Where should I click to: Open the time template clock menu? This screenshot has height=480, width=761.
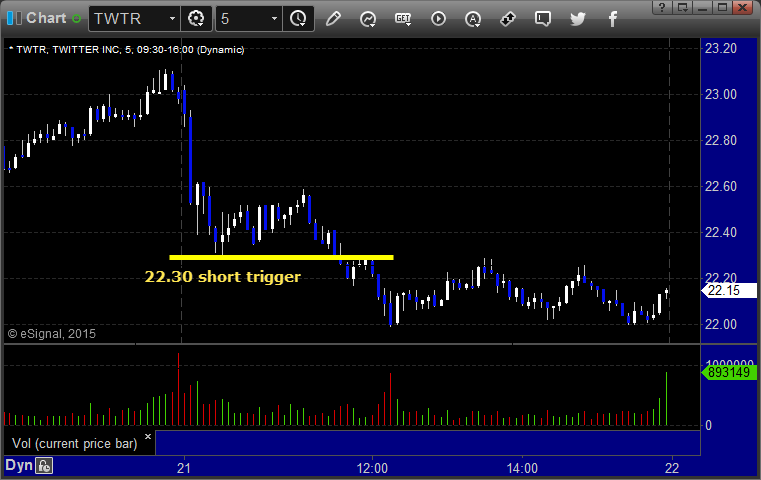(x=298, y=19)
